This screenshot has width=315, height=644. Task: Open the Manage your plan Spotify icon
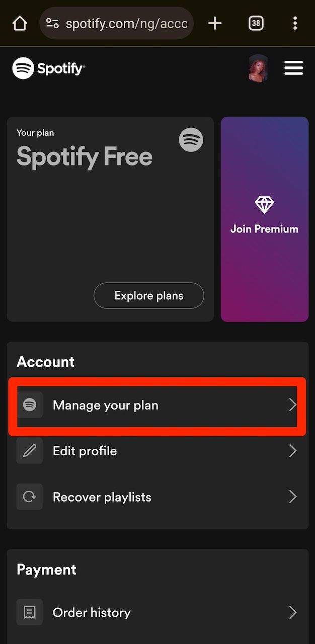[x=29, y=405]
